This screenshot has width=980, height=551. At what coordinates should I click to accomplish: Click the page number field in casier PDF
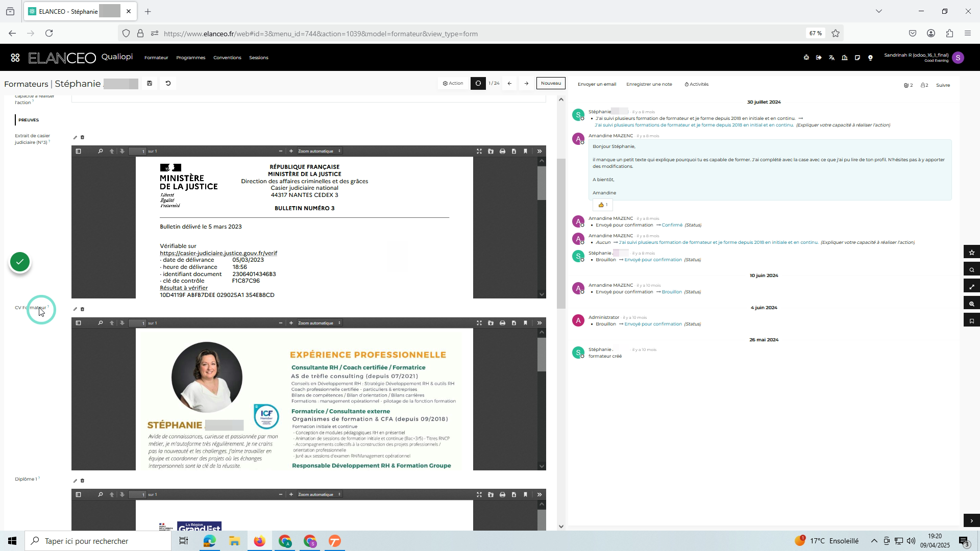tap(137, 151)
